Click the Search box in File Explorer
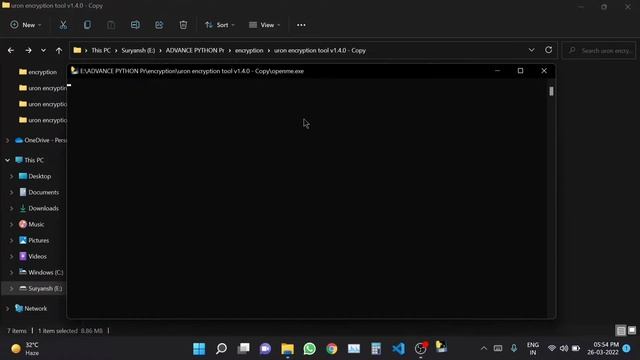This screenshot has height=360, width=640. click(599, 51)
